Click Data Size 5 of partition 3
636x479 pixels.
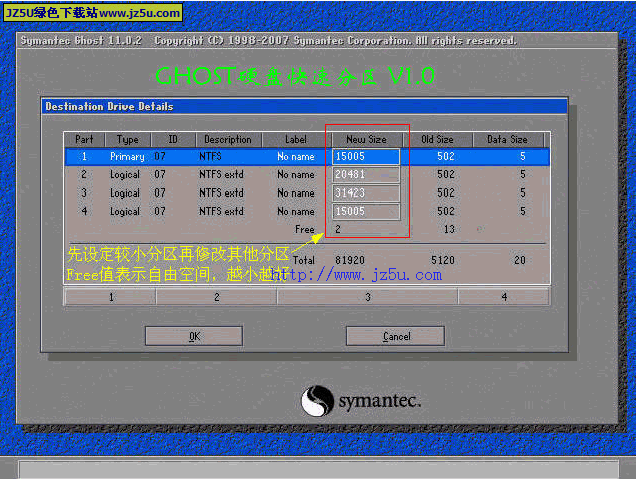(x=523, y=193)
